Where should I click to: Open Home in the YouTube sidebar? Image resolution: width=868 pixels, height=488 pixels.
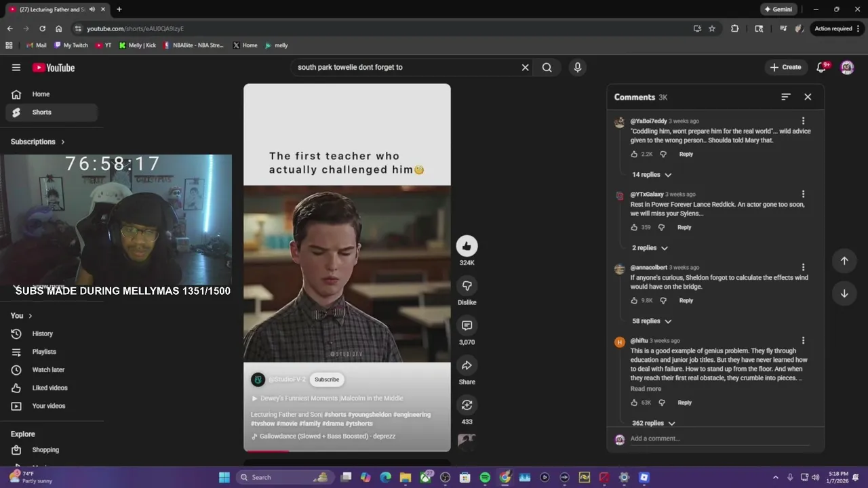52,94
